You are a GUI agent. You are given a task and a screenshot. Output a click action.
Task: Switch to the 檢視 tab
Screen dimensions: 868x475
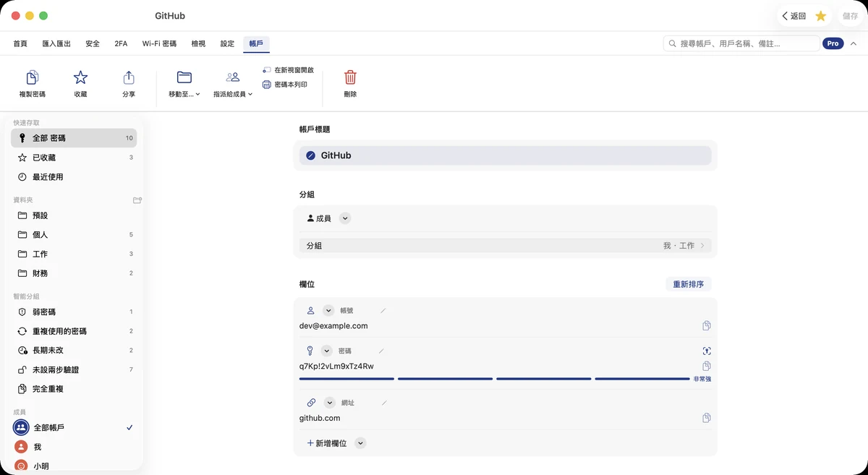198,43
